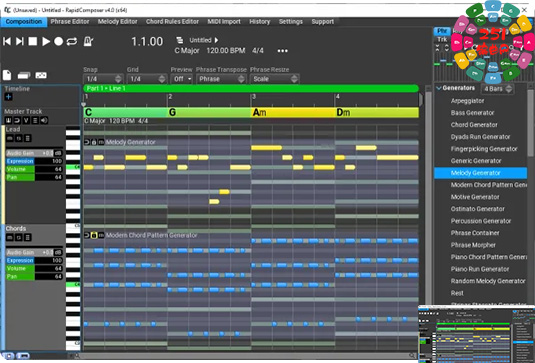Add a timeline item with the plus button

[9, 97]
